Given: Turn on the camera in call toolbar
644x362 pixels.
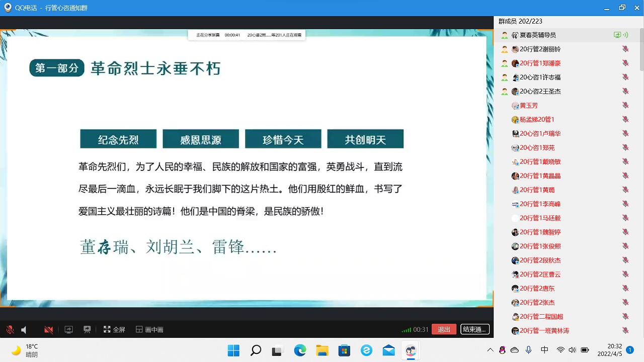Looking at the screenshot, I should click(48, 330).
